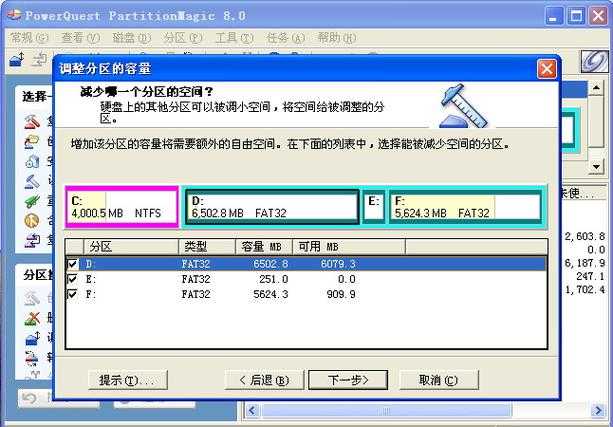Image resolution: width=613 pixels, height=427 pixels.
Task: Select the C: NTFS partition in the disk map
Action: 122,207
